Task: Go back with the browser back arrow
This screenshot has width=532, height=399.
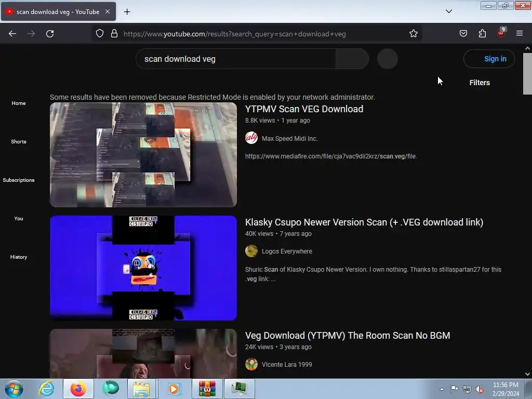Action: click(x=12, y=34)
